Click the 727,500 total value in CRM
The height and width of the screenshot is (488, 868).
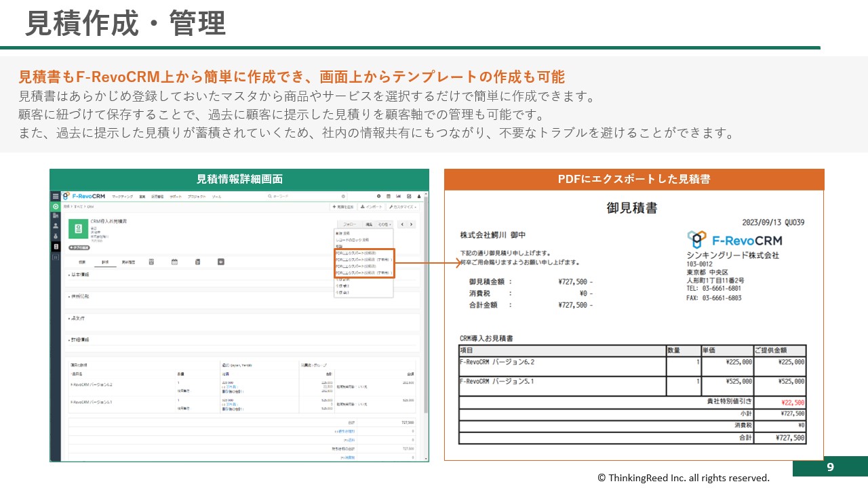tap(408, 422)
